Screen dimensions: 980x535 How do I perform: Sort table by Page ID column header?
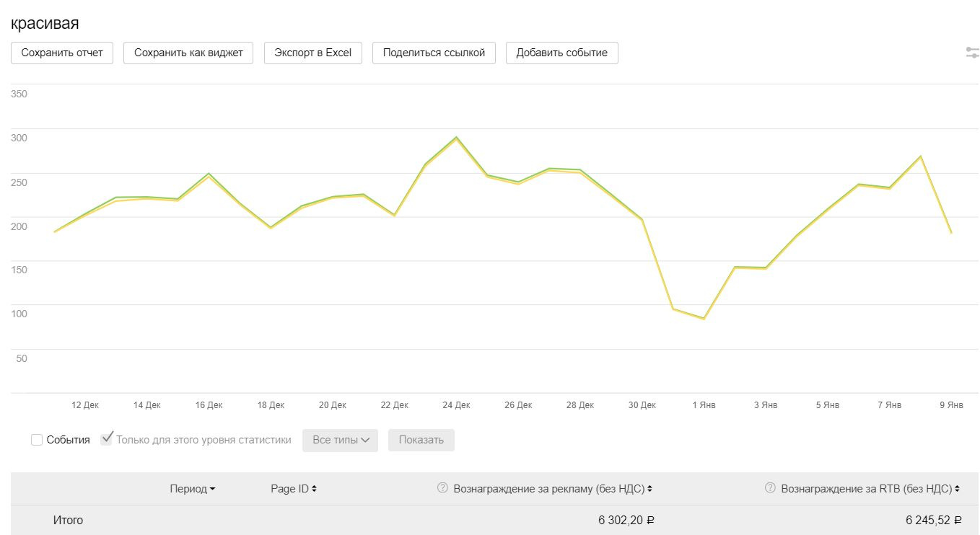coord(289,489)
